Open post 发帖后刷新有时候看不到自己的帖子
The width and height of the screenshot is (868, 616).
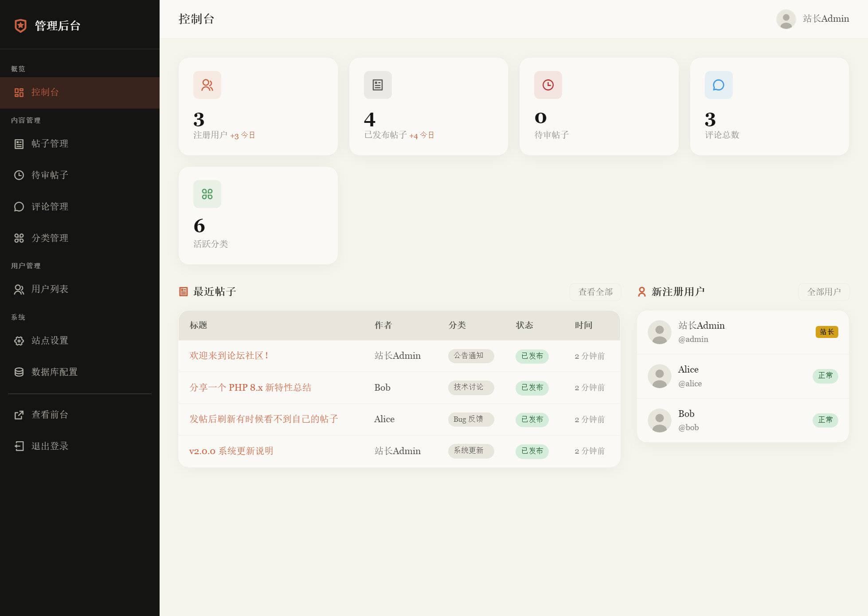264,419
